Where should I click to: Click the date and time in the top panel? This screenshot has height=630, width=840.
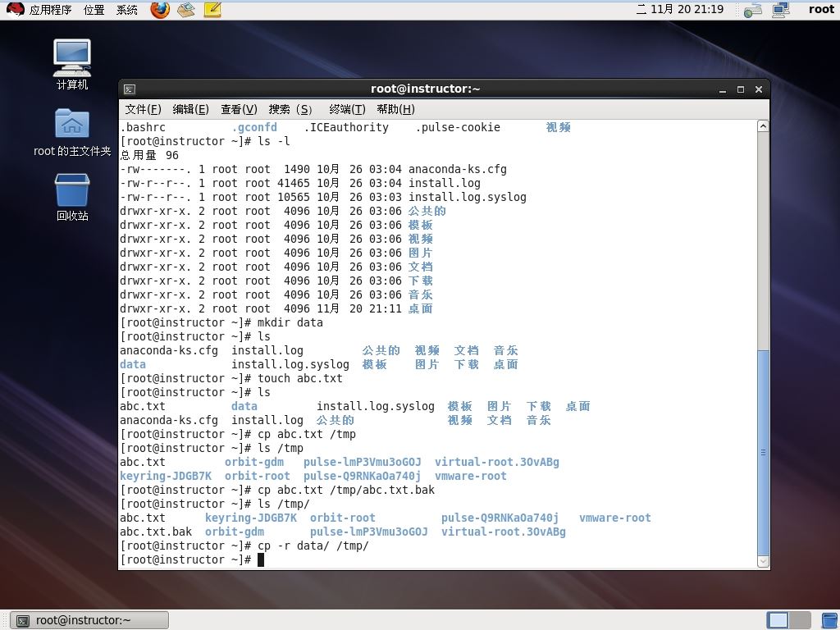pyautogui.click(x=680, y=9)
